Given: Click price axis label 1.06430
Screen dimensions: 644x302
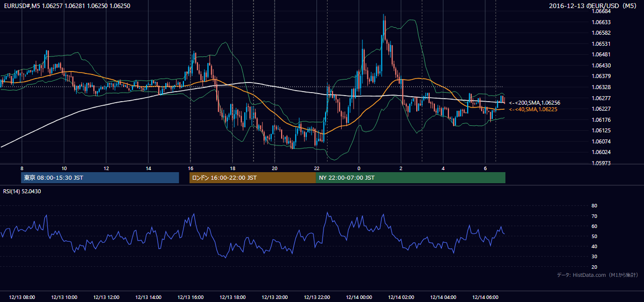Looking at the screenshot, I should click(601, 65).
